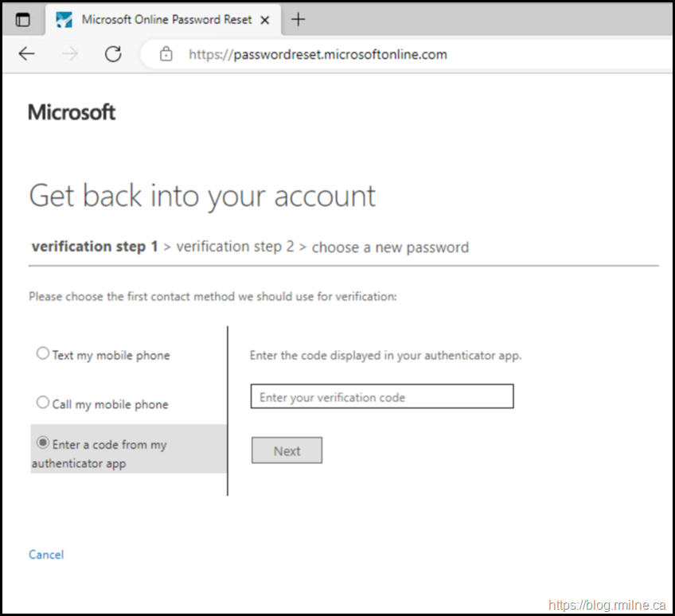
Task: Focus the 'Enter your verification code' field
Action: click(x=382, y=396)
